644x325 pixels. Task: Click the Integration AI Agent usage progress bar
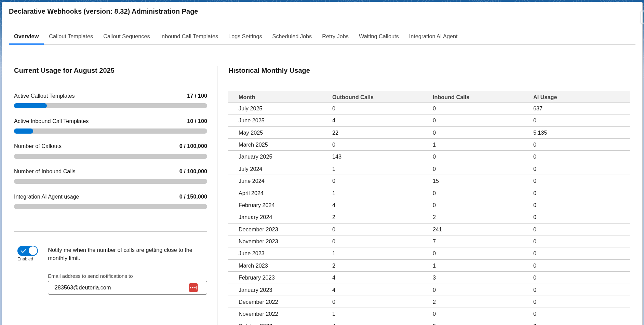pos(110,207)
